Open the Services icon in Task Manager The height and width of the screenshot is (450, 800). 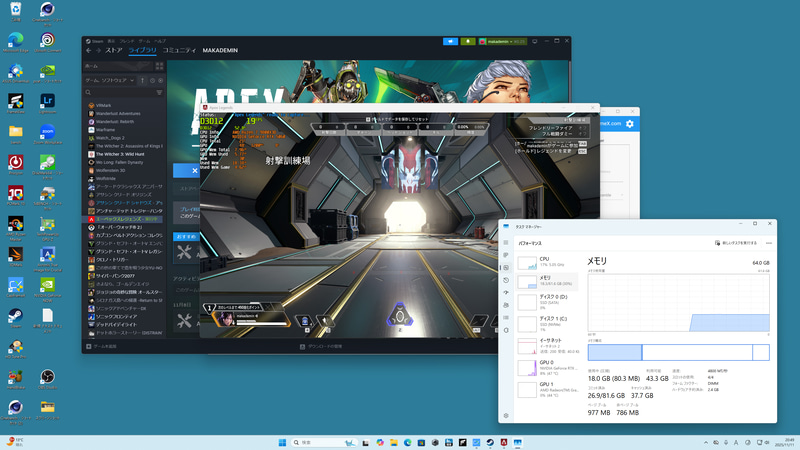(x=506, y=330)
